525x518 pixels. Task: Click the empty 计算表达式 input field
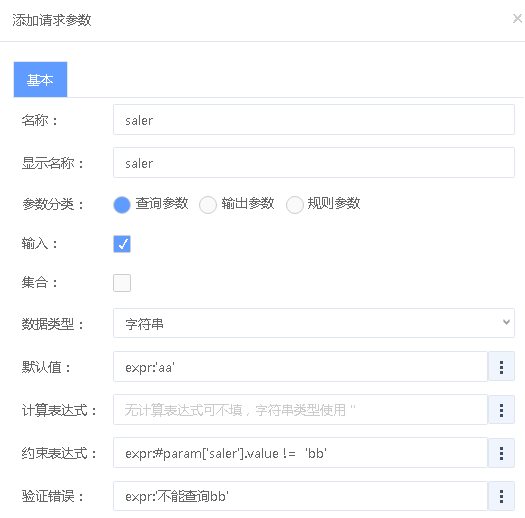pos(300,410)
